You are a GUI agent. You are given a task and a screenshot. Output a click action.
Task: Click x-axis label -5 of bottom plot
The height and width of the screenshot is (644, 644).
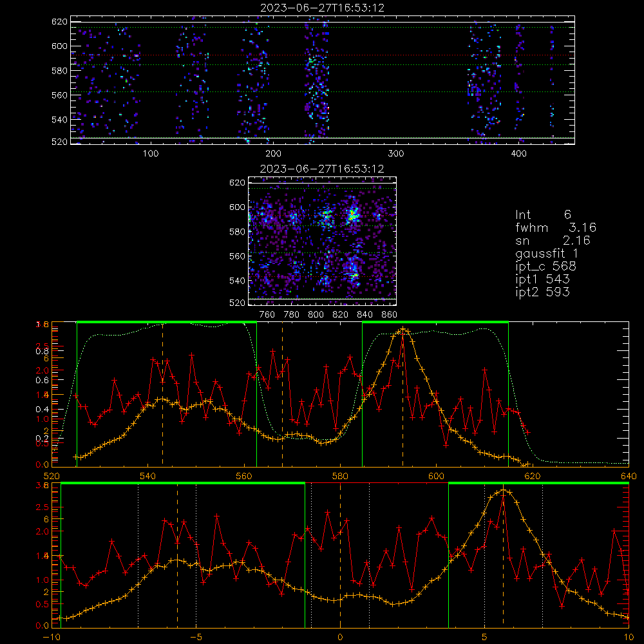196,637
